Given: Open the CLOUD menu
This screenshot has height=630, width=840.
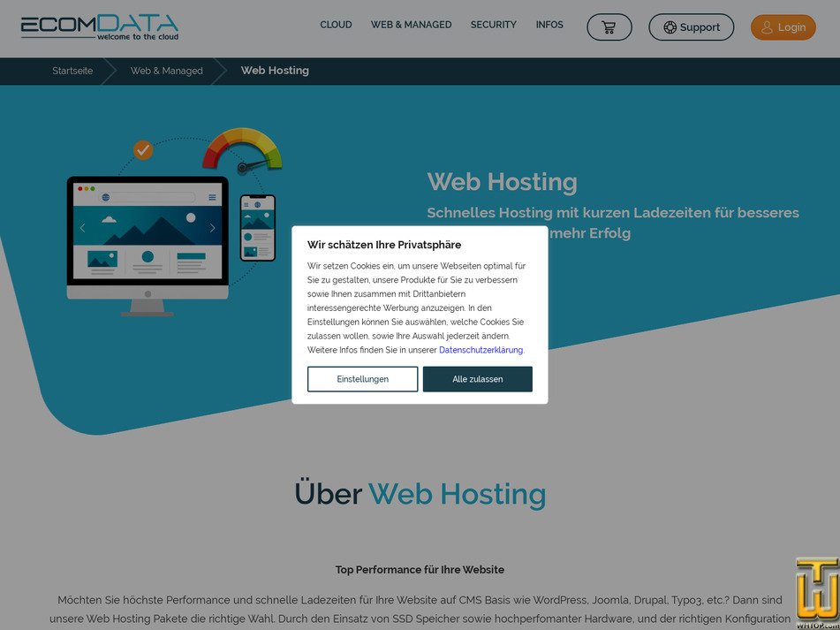Looking at the screenshot, I should [x=336, y=25].
